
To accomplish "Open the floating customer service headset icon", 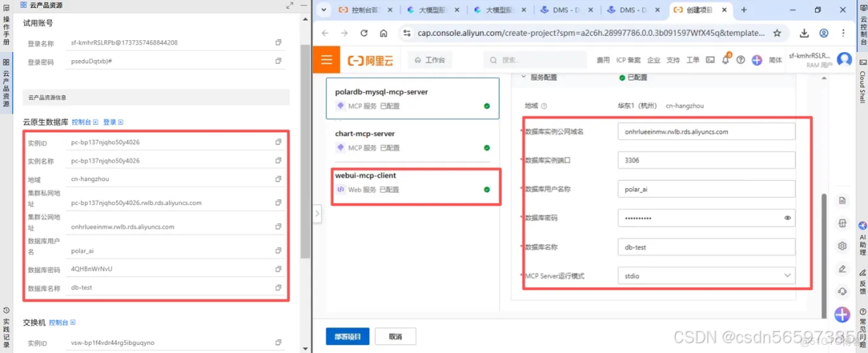I will pyautogui.click(x=842, y=291).
